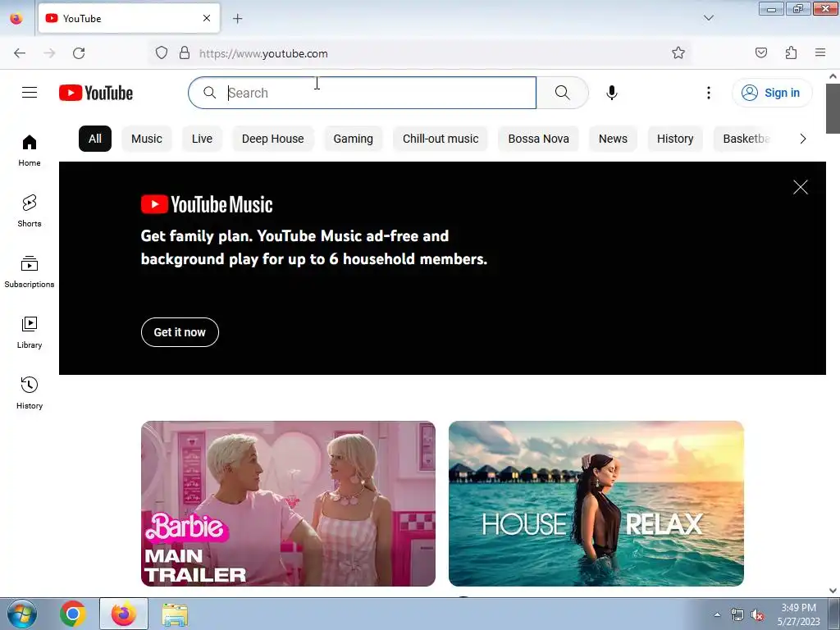Image resolution: width=840 pixels, height=630 pixels.
Task: Select the Gaming filter chip
Action: pos(353,139)
